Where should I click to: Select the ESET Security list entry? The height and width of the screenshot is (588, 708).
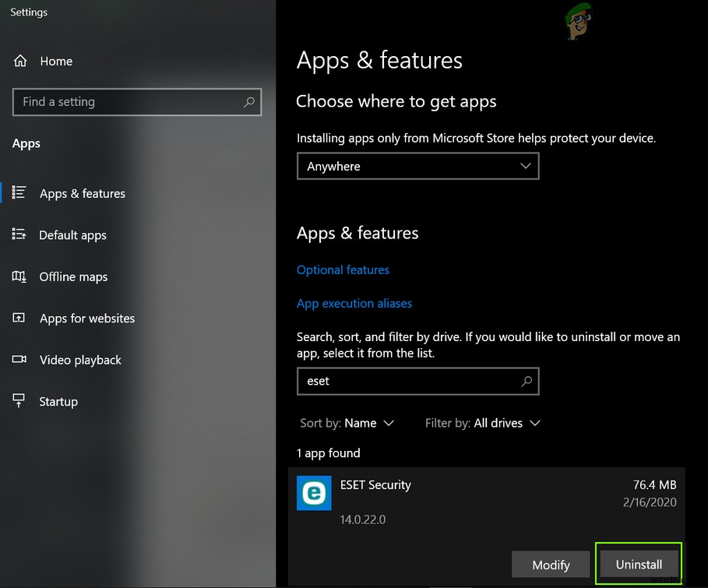pos(375,484)
